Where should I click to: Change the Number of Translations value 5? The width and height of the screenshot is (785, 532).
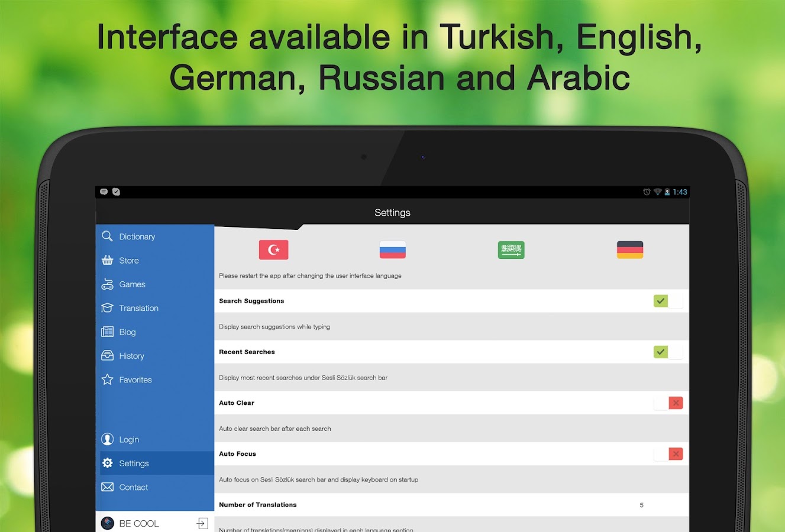(x=641, y=505)
